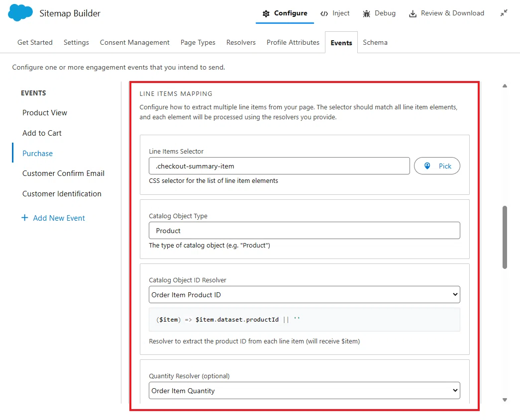Click the LINE ITEMS MAPPING heading
The height and width of the screenshot is (420, 520).
[x=176, y=94]
